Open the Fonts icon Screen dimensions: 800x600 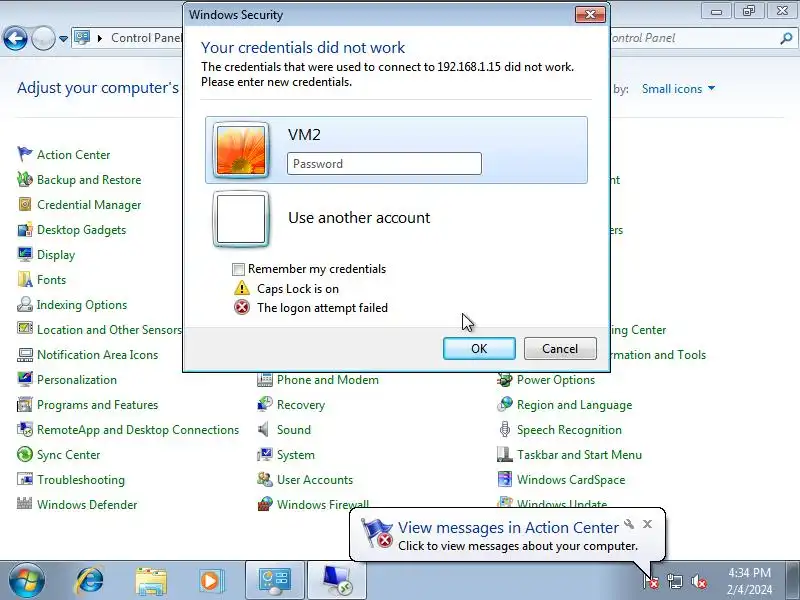(x=24, y=279)
